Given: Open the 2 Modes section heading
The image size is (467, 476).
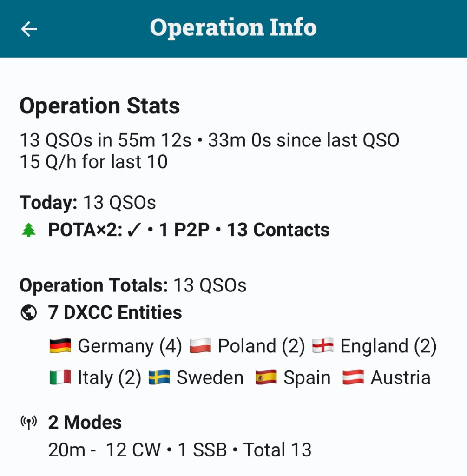Looking at the screenshot, I should click(85, 423).
